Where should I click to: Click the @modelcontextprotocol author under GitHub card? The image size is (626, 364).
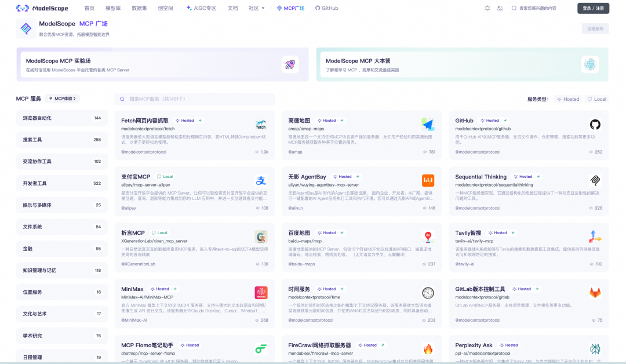click(x=478, y=152)
